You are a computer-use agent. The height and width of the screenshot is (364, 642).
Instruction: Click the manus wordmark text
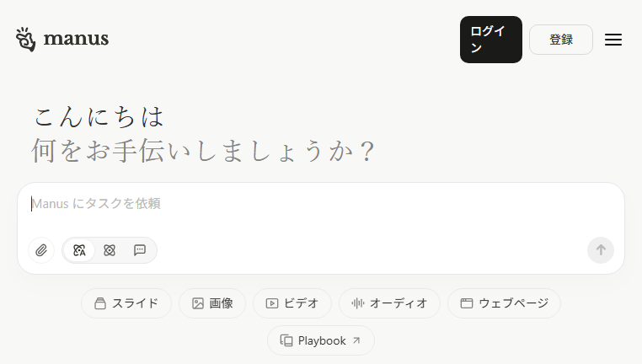(x=76, y=39)
